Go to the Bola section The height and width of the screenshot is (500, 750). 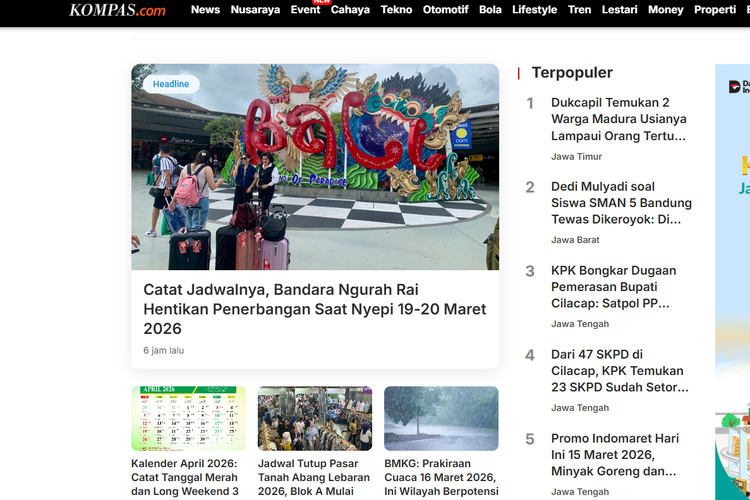click(x=490, y=10)
